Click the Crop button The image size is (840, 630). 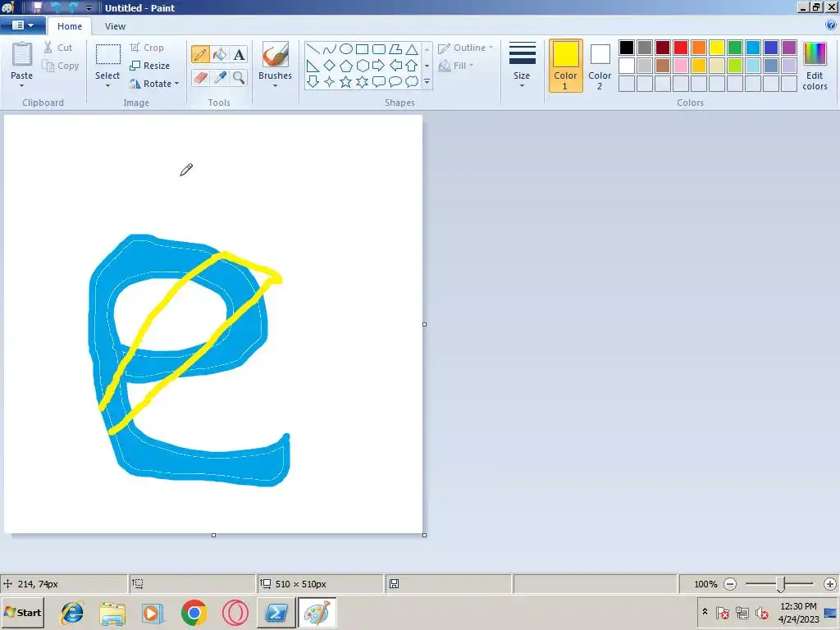point(147,47)
